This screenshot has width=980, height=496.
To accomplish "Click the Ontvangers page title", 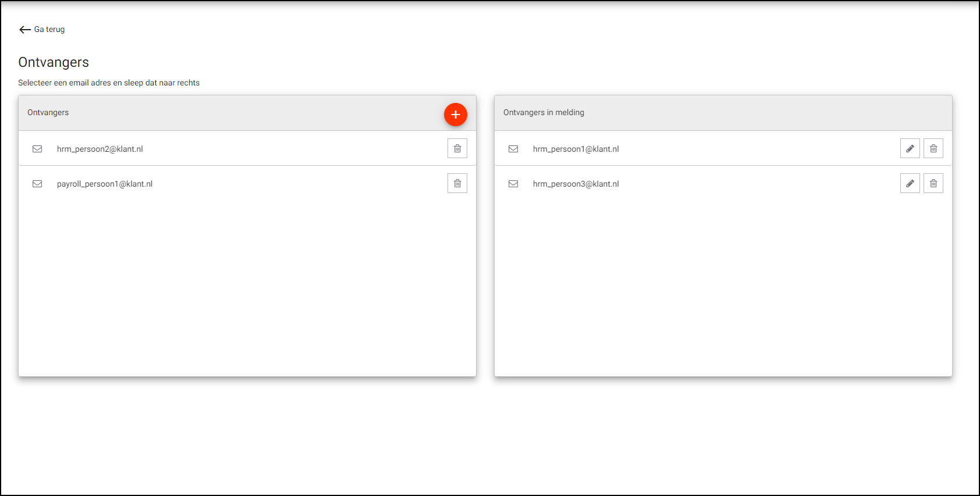I will (x=54, y=62).
